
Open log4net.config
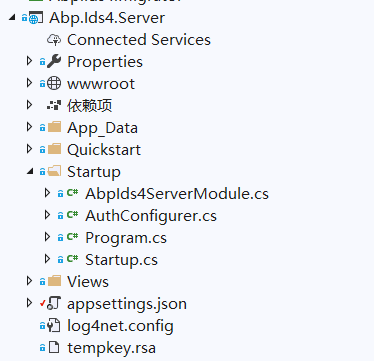pos(120,326)
